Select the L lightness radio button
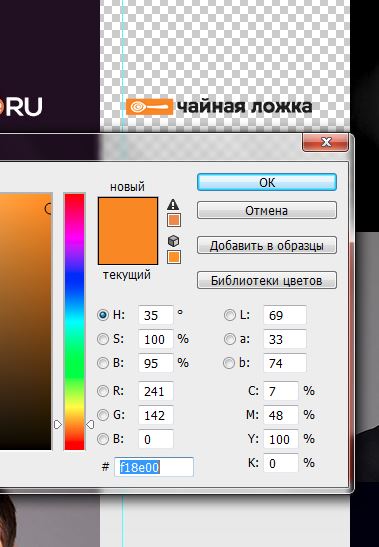This screenshot has width=379, height=547. [230, 315]
